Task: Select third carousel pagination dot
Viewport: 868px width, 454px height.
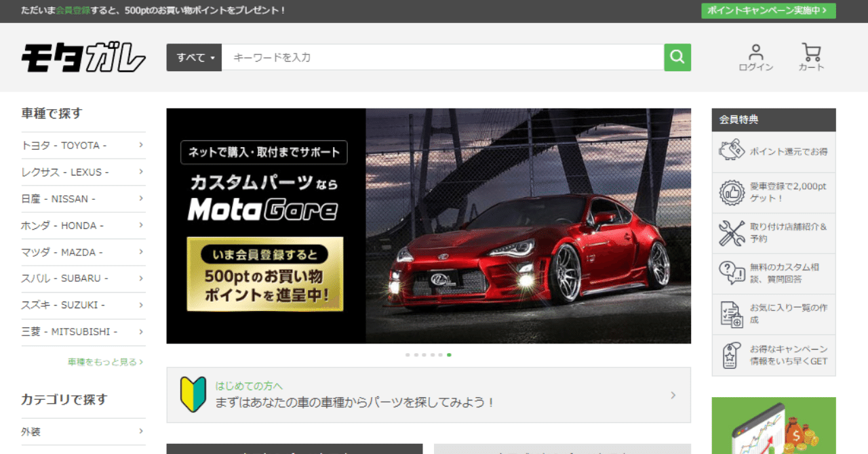Action: (424, 354)
